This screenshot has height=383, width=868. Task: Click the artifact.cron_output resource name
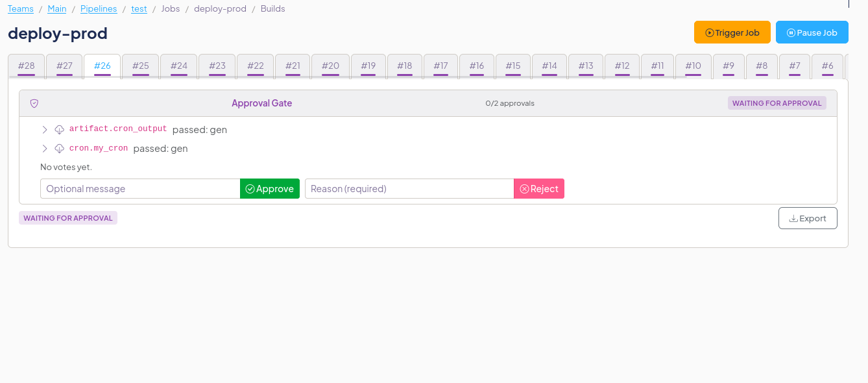[x=118, y=129]
